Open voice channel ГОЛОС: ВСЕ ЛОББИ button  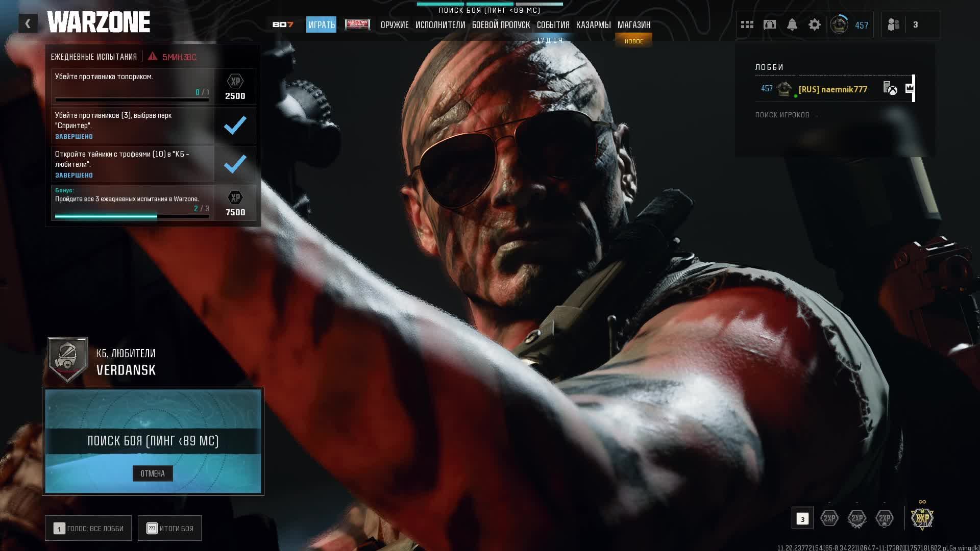coord(88,528)
